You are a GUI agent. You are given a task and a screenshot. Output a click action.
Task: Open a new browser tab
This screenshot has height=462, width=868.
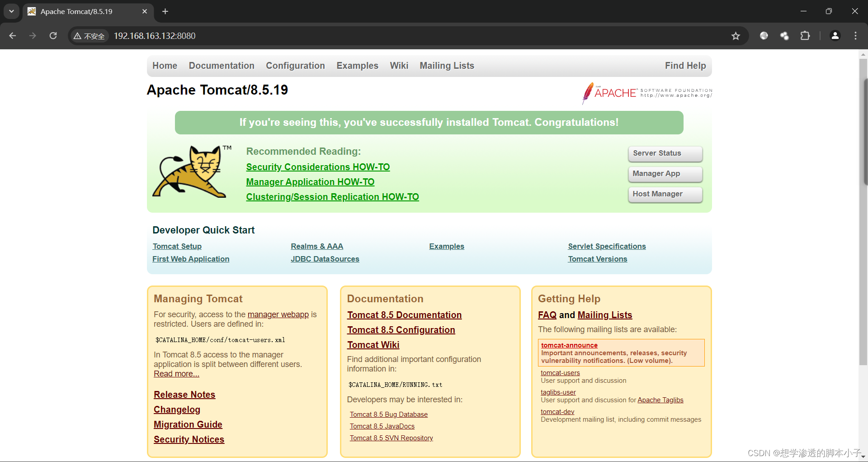(x=165, y=11)
